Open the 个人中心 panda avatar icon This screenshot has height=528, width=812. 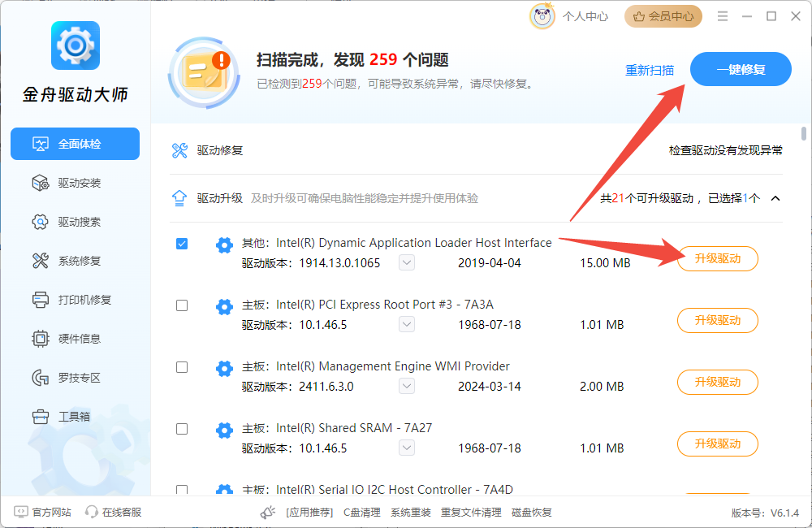point(542,16)
